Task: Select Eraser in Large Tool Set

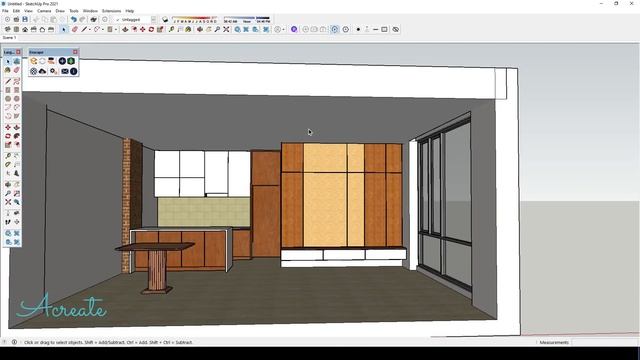Action: click(x=17, y=70)
